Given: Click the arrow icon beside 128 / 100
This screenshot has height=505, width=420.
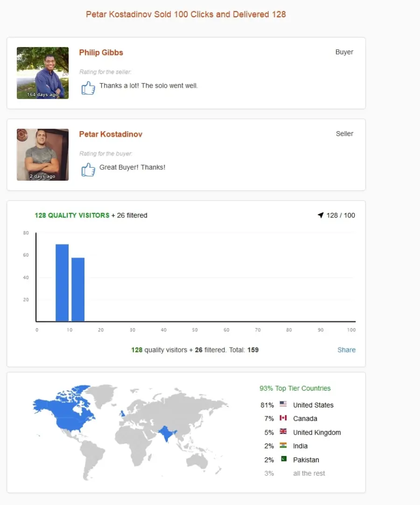Looking at the screenshot, I should point(321,215).
